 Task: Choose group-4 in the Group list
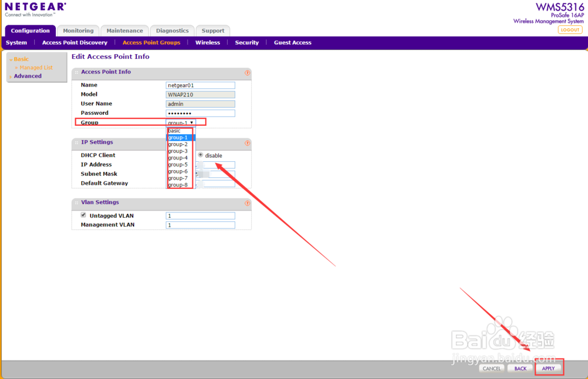click(x=180, y=158)
